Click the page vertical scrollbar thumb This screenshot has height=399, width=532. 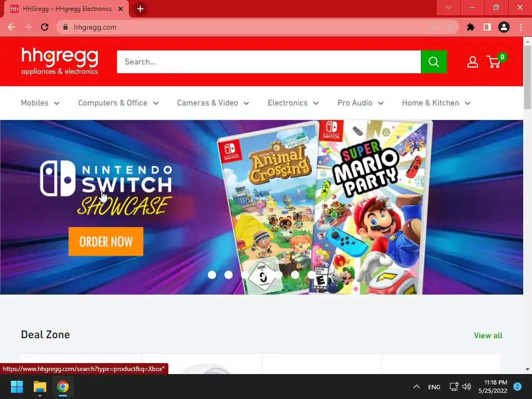click(x=527, y=76)
